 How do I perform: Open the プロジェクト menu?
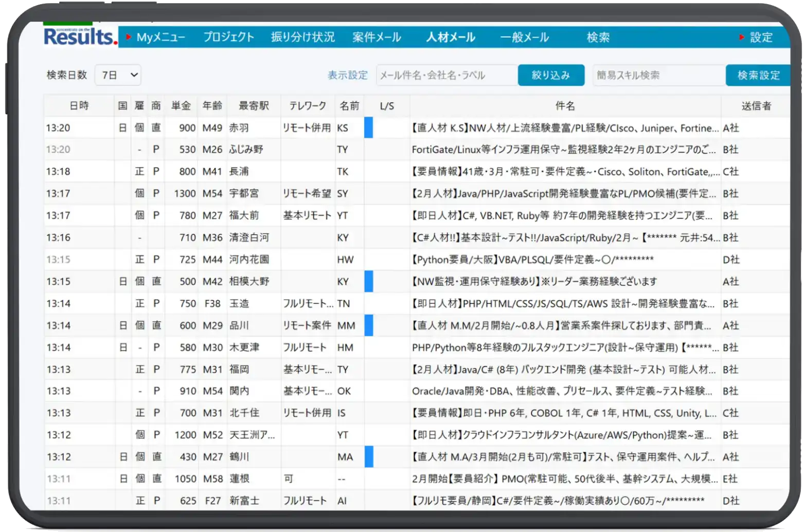228,36
